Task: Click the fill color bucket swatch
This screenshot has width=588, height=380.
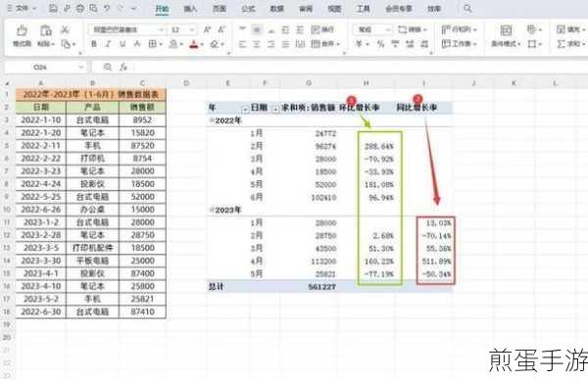Action: [172, 44]
